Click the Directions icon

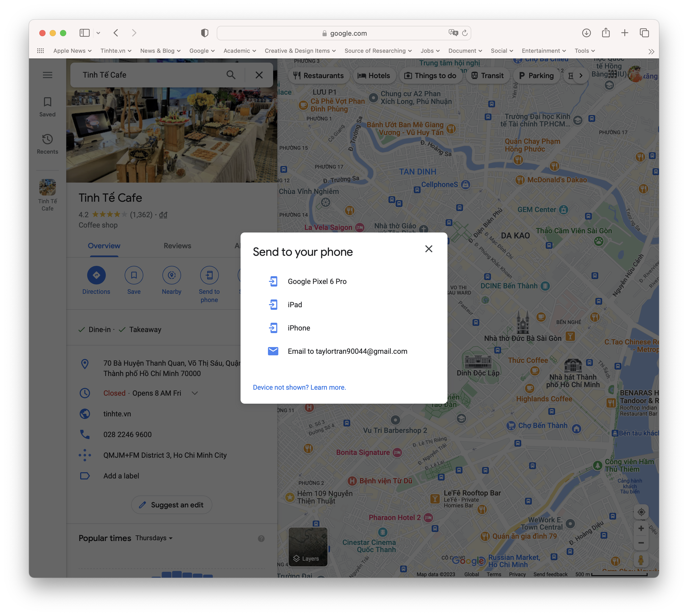point(96,275)
